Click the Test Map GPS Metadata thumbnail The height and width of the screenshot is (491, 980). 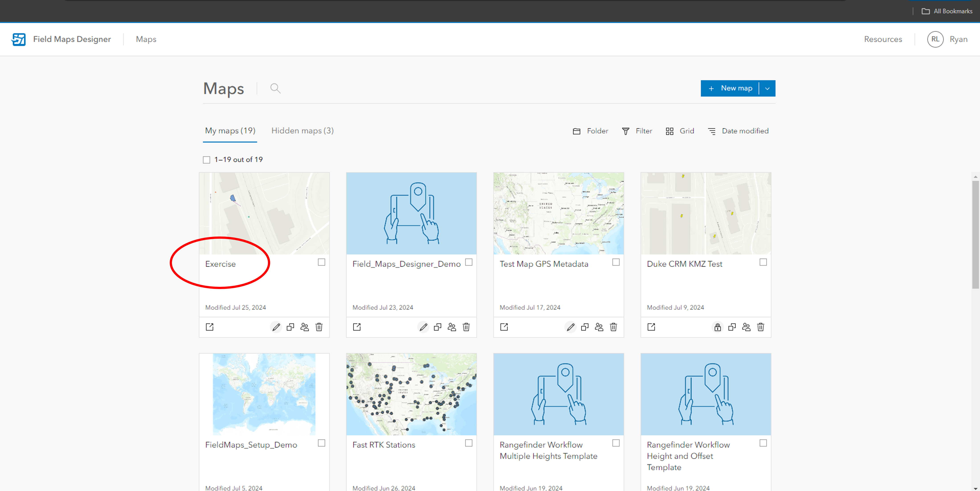pos(559,213)
